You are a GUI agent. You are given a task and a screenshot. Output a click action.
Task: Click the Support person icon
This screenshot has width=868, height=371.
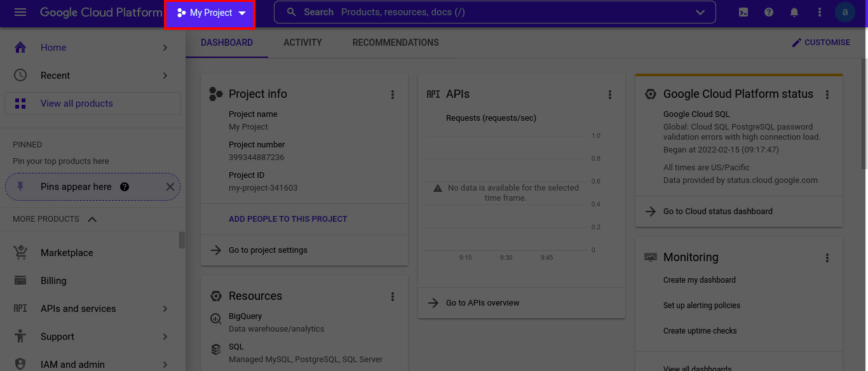[x=20, y=337]
